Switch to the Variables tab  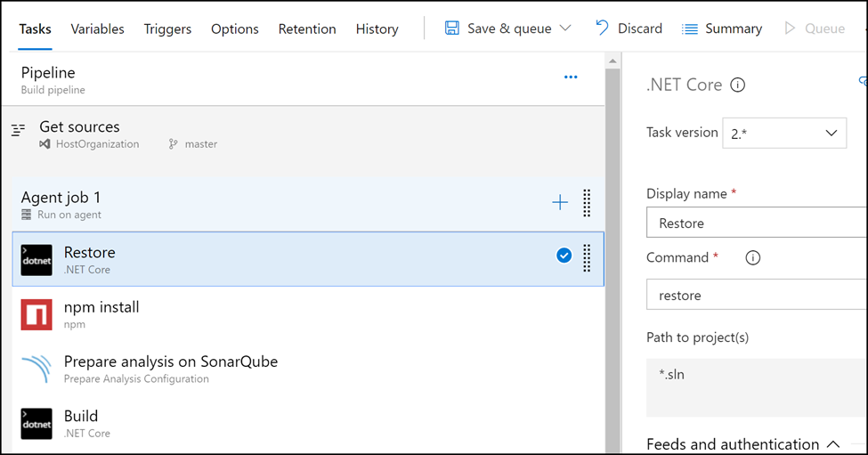tap(97, 28)
